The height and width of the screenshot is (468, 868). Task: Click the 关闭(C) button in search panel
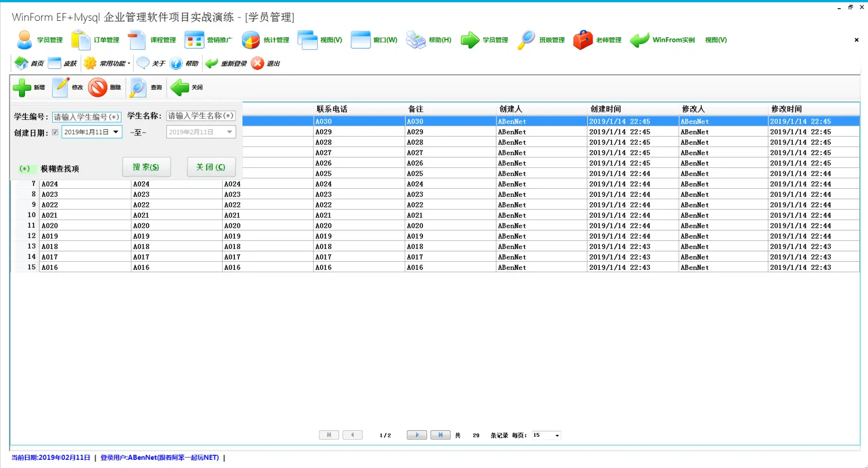tap(211, 167)
